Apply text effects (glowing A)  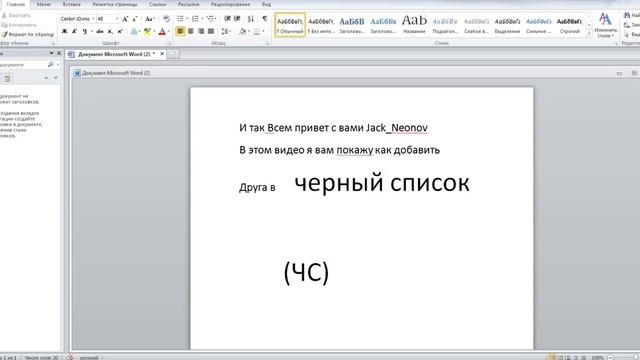click(x=134, y=31)
